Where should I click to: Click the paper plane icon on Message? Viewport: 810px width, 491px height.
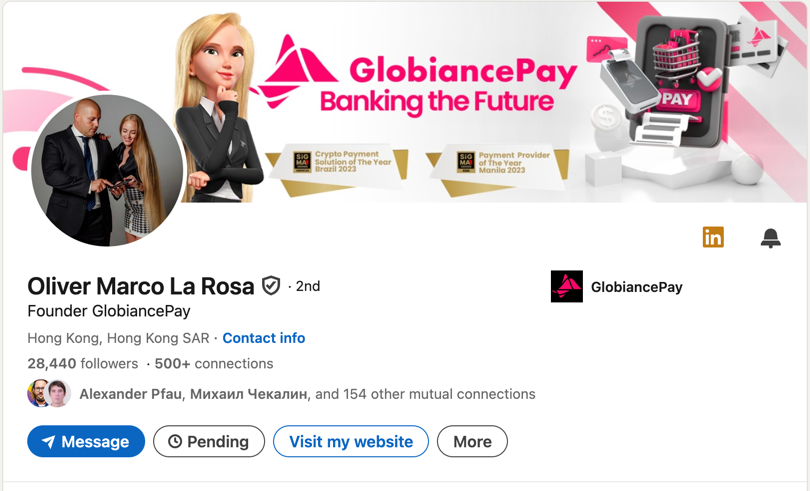pos(48,442)
